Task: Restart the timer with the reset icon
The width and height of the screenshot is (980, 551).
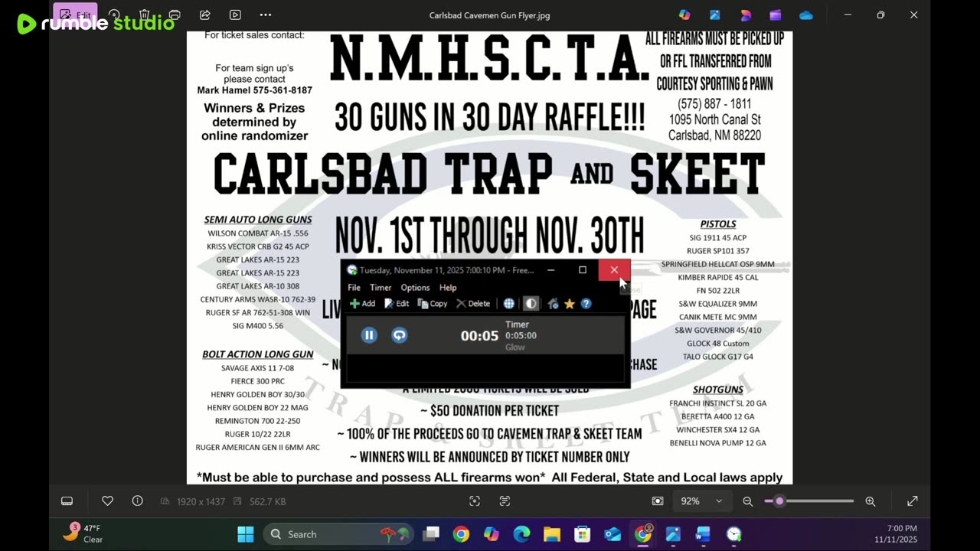Action: point(400,335)
